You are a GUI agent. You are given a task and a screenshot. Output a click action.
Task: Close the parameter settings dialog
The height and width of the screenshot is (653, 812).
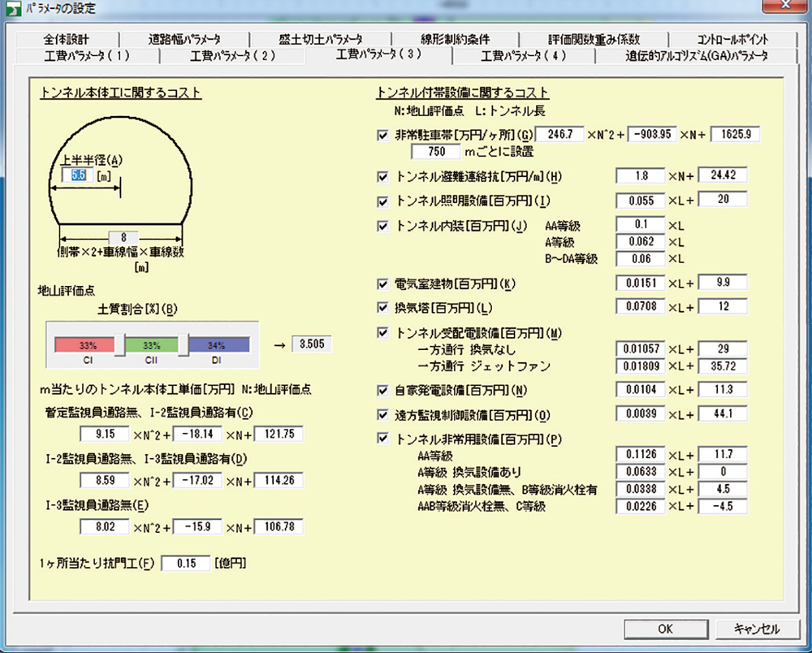click(784, 5)
